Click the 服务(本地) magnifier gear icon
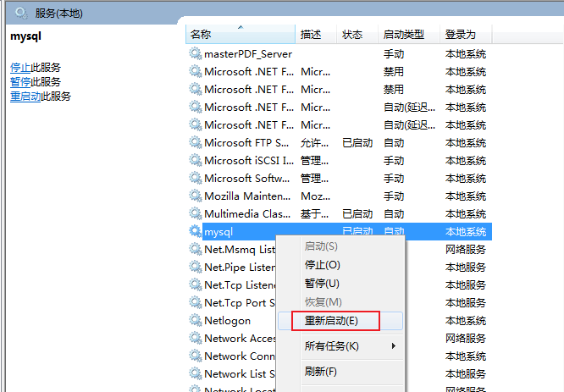 pyautogui.click(x=21, y=14)
